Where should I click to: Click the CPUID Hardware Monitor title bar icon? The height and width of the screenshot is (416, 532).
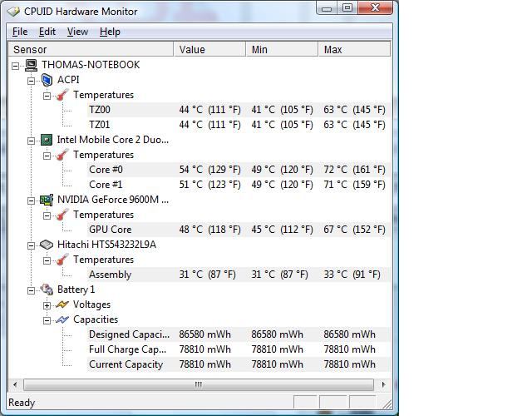[13, 12]
